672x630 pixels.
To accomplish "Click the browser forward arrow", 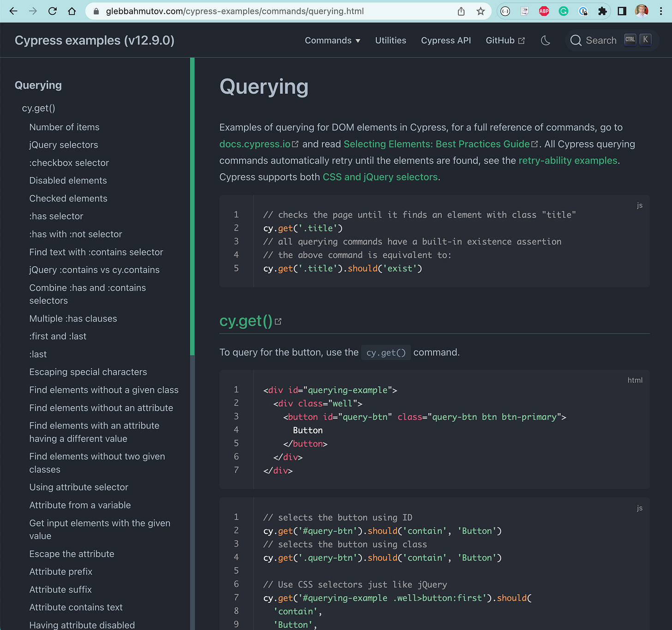I will coord(33,11).
